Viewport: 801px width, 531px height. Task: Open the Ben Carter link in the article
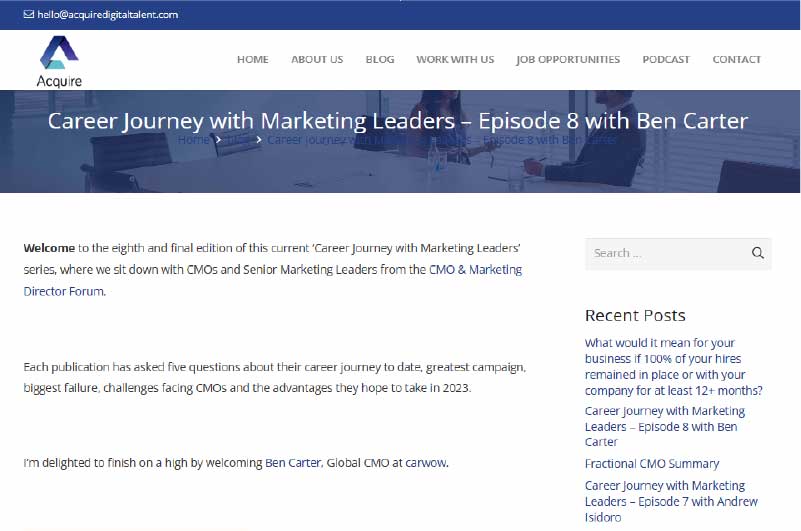point(293,463)
